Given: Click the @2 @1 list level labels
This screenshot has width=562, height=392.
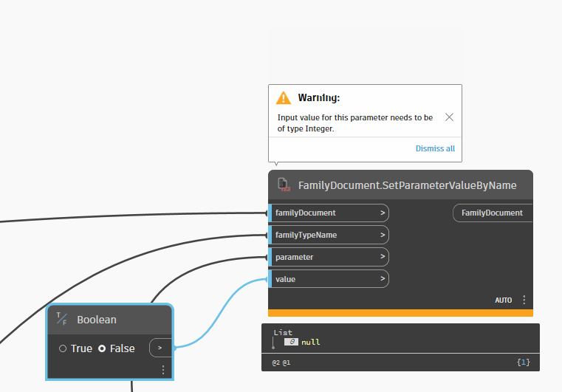Looking at the screenshot, I should click(x=281, y=362).
